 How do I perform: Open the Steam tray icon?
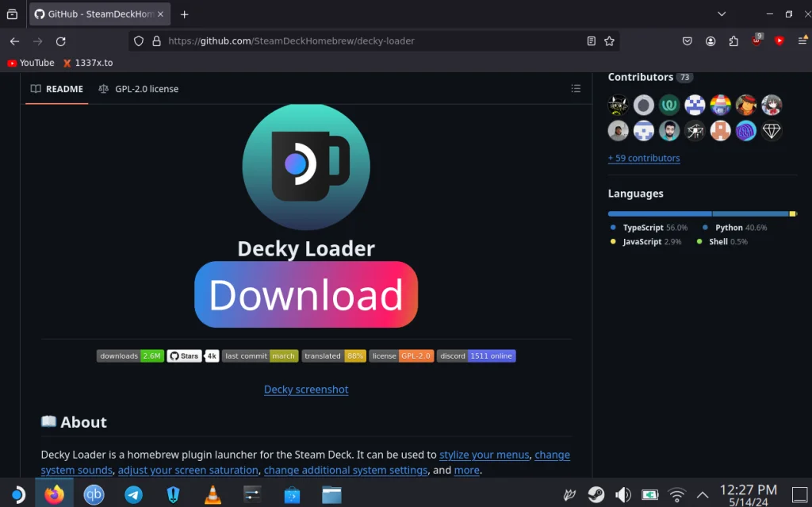[596, 494]
